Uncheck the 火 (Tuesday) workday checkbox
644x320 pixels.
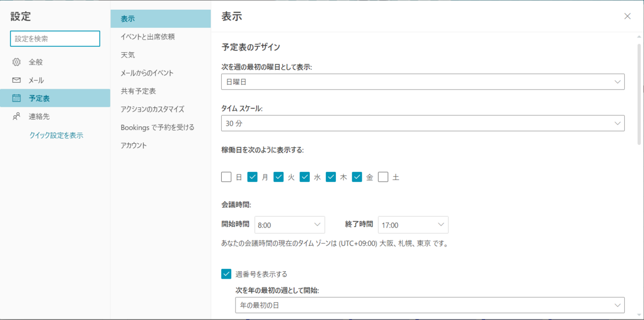pyautogui.click(x=279, y=177)
